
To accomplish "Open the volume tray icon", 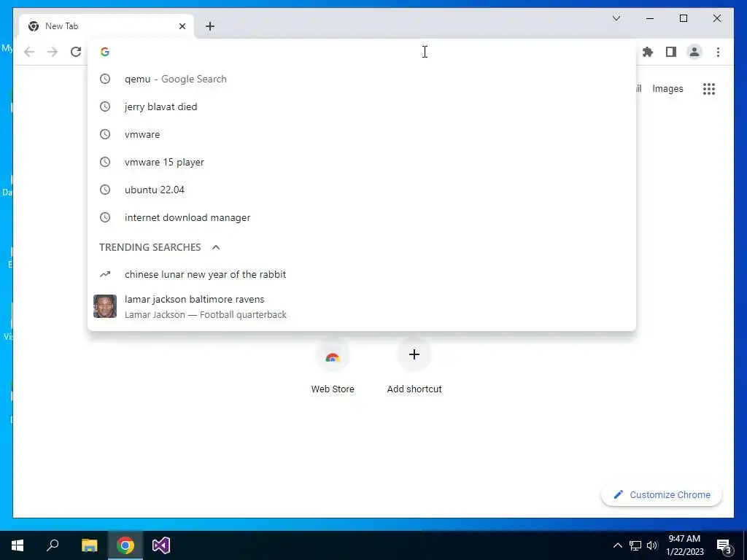I will point(652,545).
